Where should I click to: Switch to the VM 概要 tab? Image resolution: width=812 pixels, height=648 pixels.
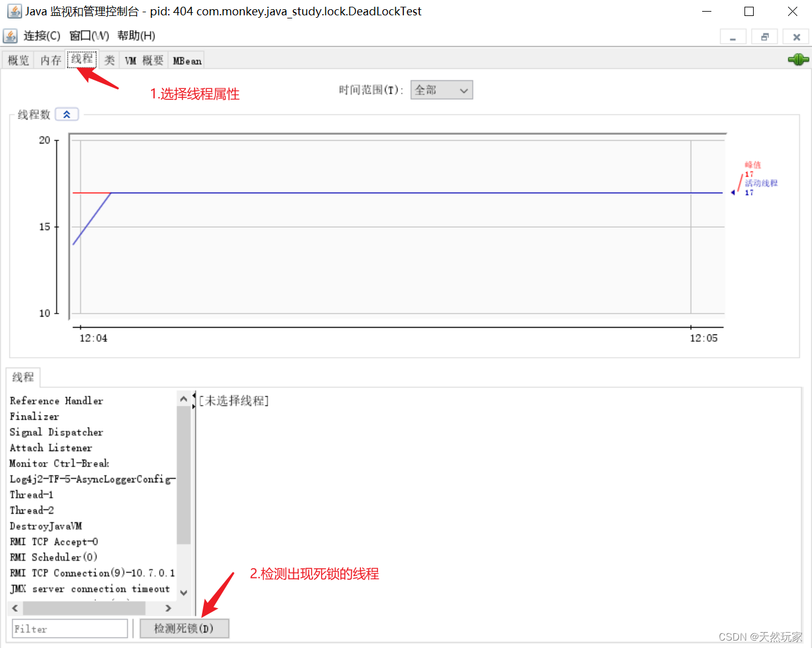click(x=144, y=60)
